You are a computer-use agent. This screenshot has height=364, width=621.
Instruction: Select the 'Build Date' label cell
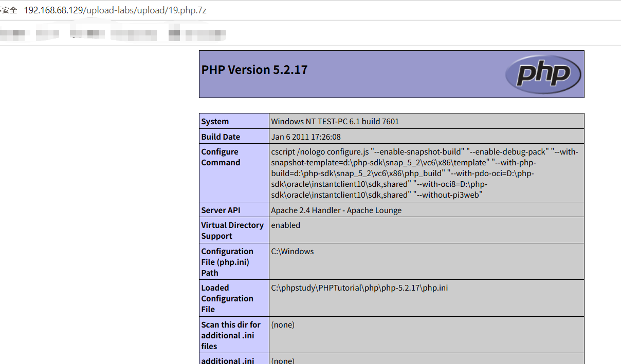[x=234, y=137]
